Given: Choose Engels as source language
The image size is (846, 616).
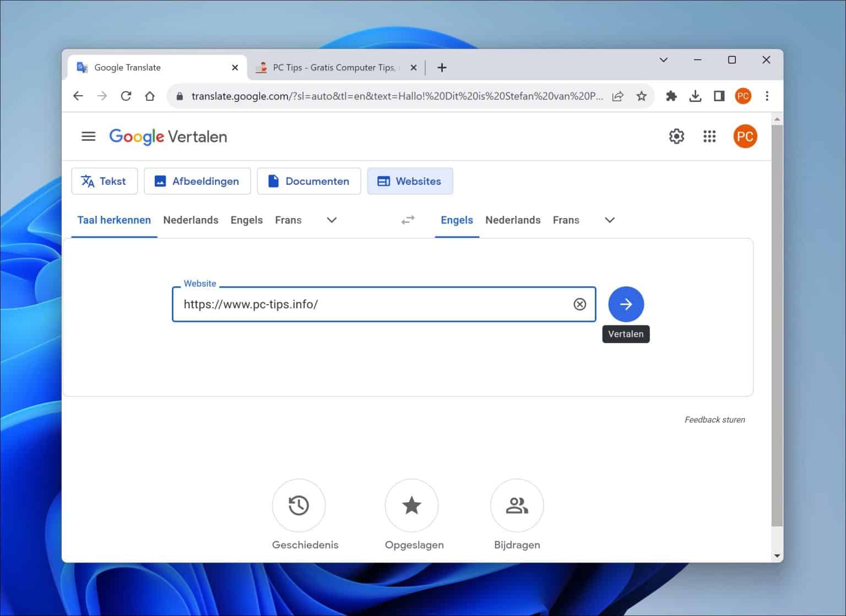Looking at the screenshot, I should pos(247,220).
